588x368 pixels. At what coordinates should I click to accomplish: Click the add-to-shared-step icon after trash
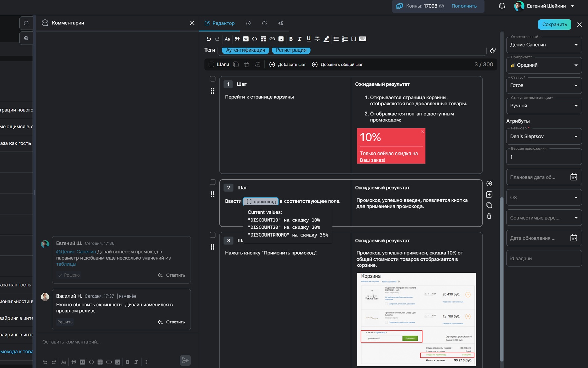(258, 64)
